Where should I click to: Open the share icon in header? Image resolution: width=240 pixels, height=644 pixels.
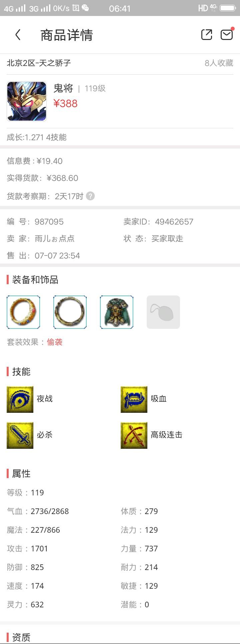click(x=207, y=35)
